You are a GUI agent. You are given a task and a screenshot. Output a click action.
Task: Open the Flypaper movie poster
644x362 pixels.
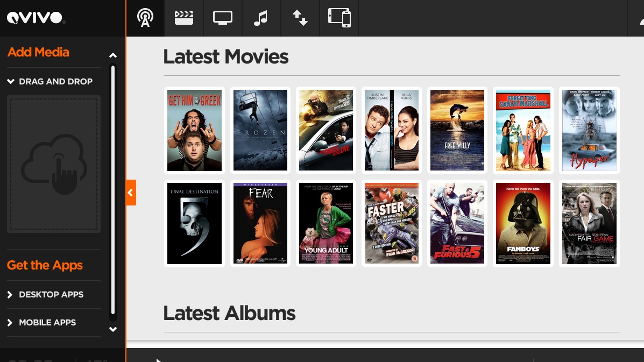tap(589, 130)
